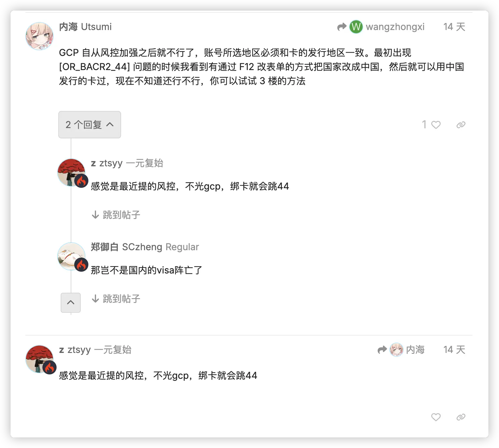The height and width of the screenshot is (448, 499).
Task: Jump to post under 郑御白's reply
Action: coord(116,299)
